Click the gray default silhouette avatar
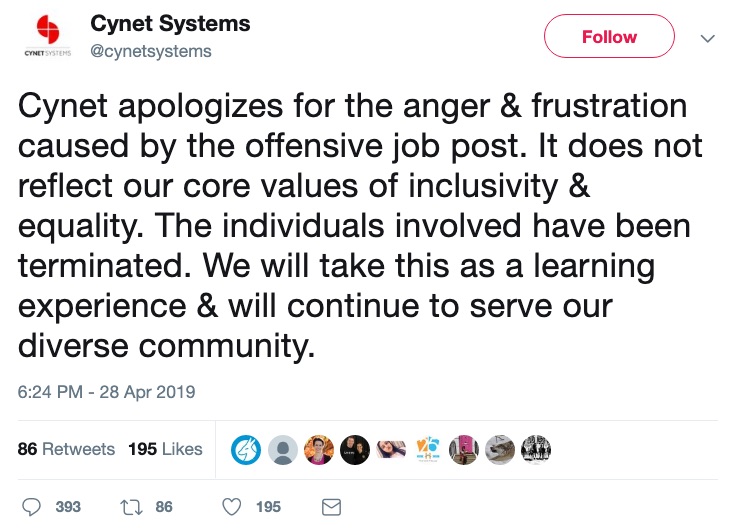The height and width of the screenshot is (528, 732). 282,450
